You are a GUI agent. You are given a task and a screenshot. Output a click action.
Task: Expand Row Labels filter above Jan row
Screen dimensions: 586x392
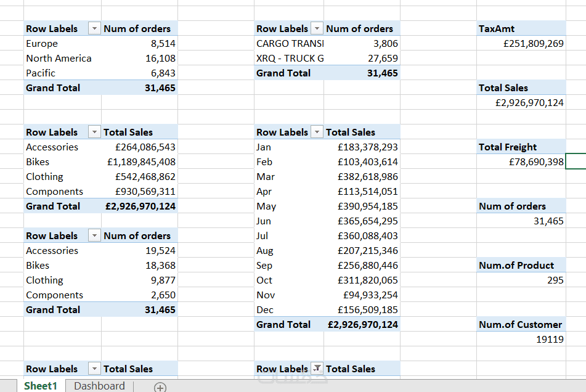pyautogui.click(x=317, y=133)
